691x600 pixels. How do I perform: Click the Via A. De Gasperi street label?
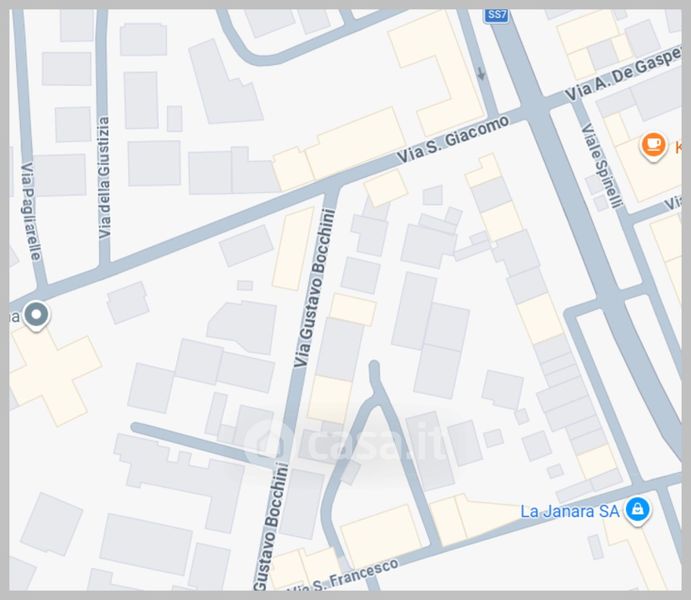tap(623, 75)
